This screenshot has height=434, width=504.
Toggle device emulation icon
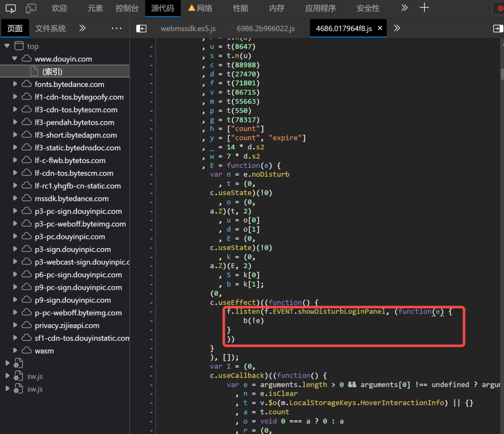(x=31, y=8)
